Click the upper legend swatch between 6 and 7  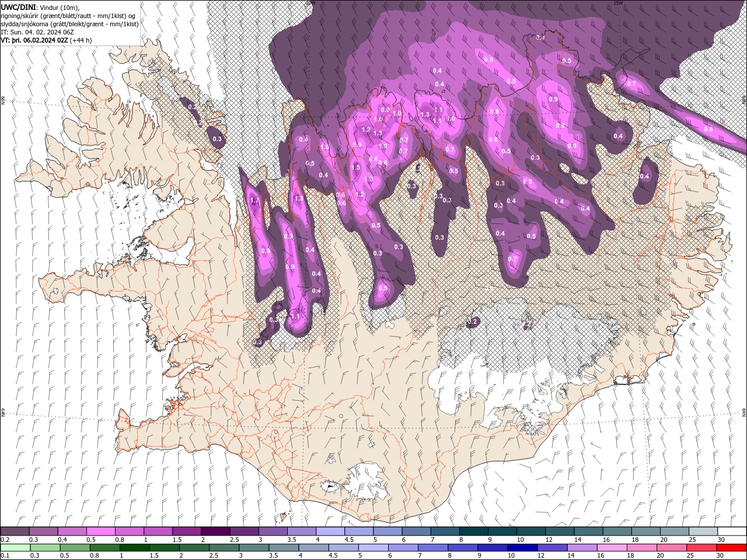coord(416,531)
